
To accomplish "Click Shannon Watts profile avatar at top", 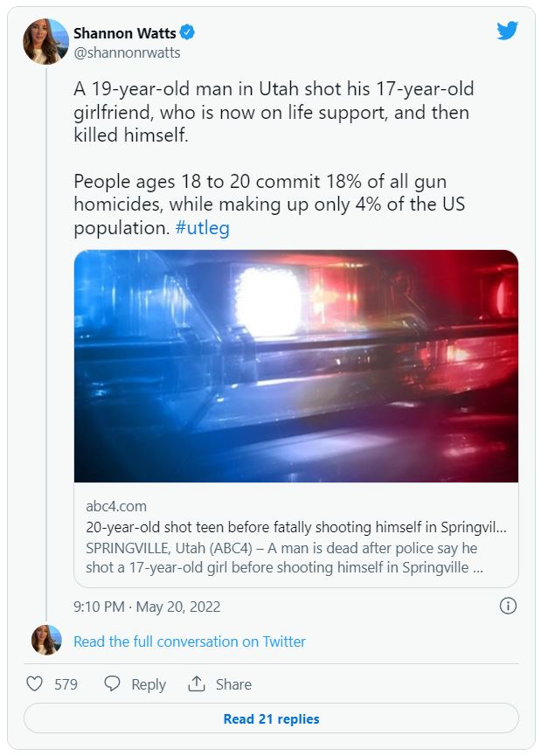I will [45, 42].
